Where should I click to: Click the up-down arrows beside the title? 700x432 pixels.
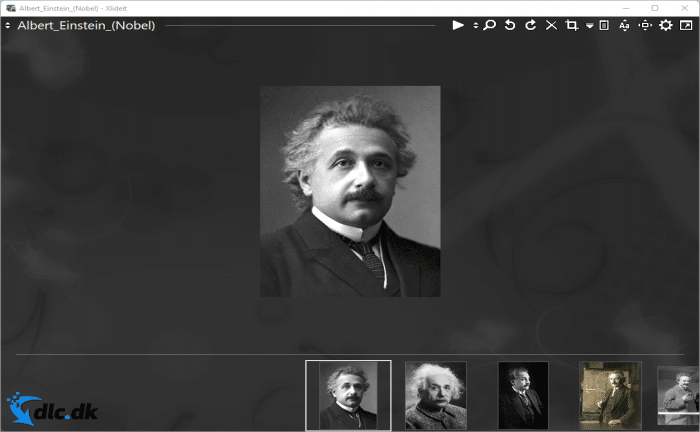[8, 25]
